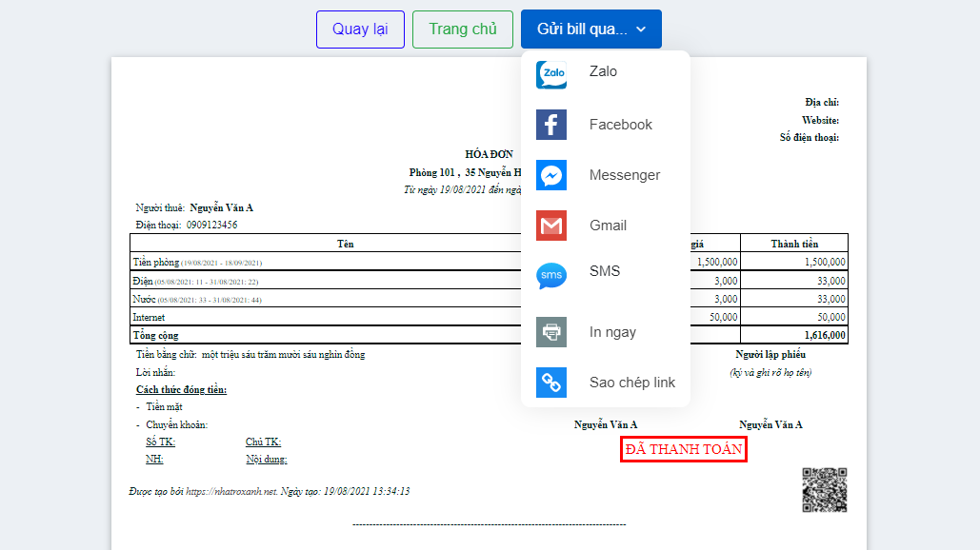The width and height of the screenshot is (980, 550).
Task: Open Trang chủ home button
Action: pyautogui.click(x=463, y=29)
